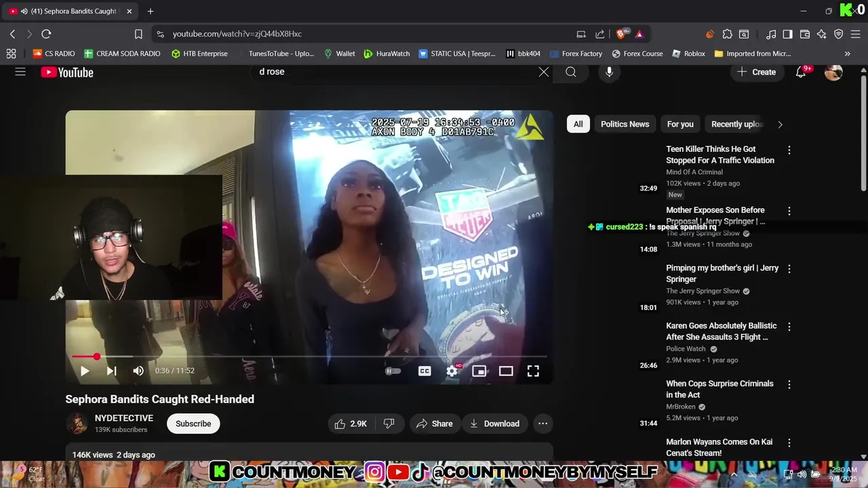Expand the bookmarks bar overflow chevrons
This screenshot has height=488, width=868.
[x=847, y=54]
